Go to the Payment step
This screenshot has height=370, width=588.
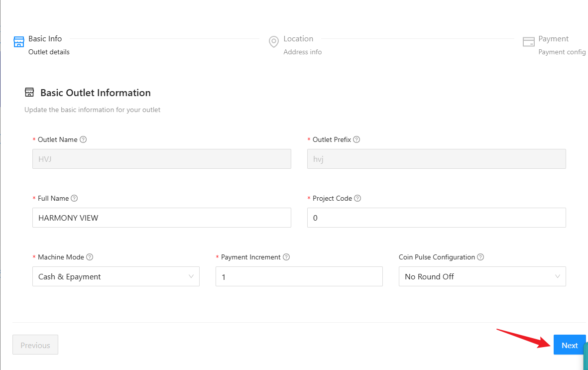click(554, 39)
